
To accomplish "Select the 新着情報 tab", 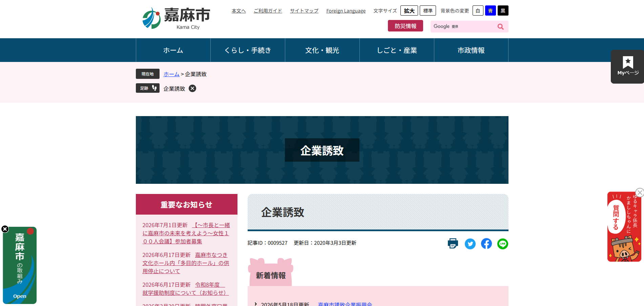I will [x=271, y=272].
